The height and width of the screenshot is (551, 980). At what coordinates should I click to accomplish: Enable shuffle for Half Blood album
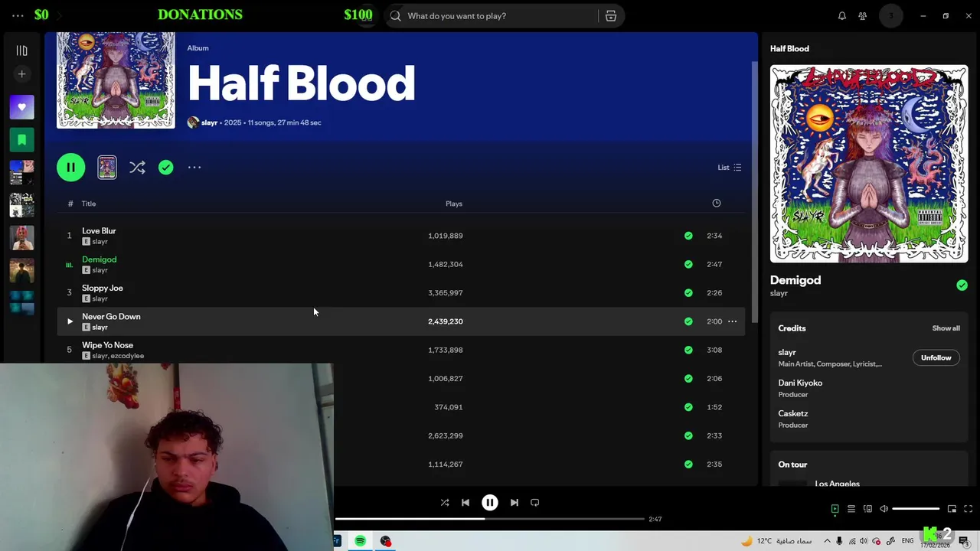(137, 167)
